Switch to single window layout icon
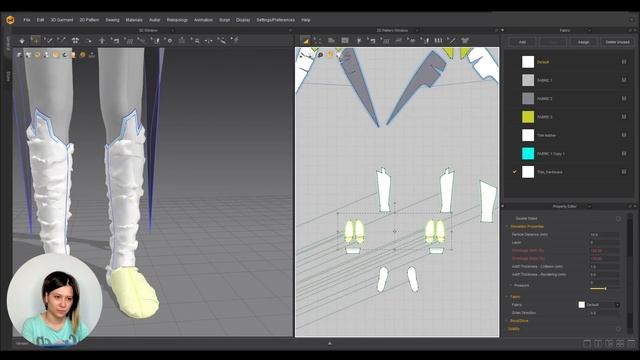640x360 pixels. (x=587, y=344)
